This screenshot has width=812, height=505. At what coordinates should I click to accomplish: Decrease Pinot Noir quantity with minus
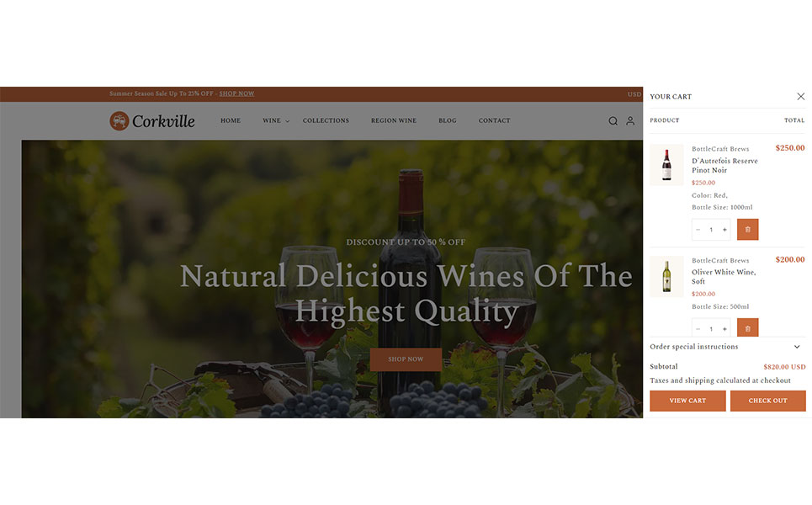tap(698, 230)
